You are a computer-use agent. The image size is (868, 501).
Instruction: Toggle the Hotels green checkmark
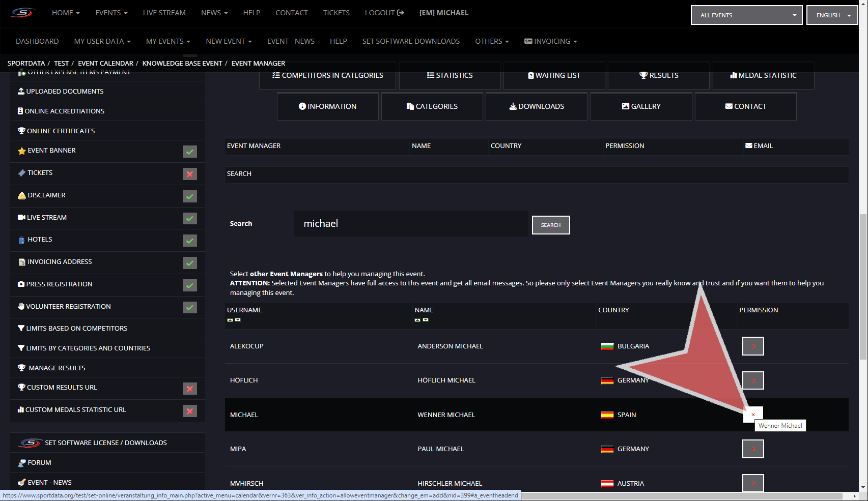click(189, 241)
